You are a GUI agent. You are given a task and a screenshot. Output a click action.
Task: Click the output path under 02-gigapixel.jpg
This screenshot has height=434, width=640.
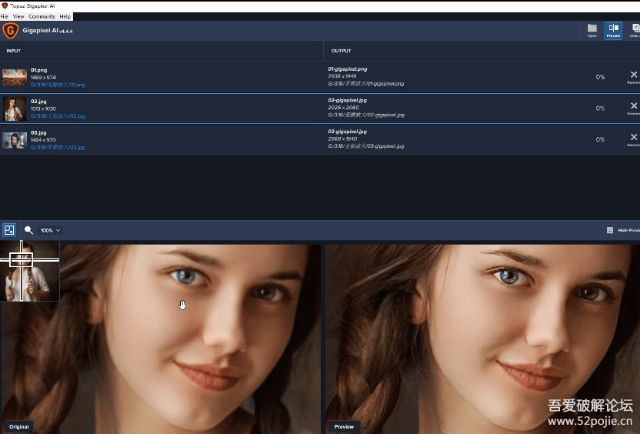click(x=366, y=115)
